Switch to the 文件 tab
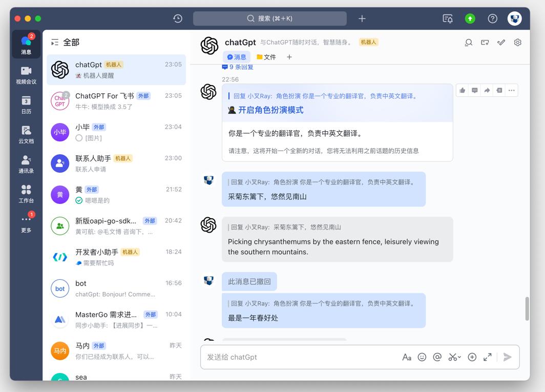 coord(266,57)
